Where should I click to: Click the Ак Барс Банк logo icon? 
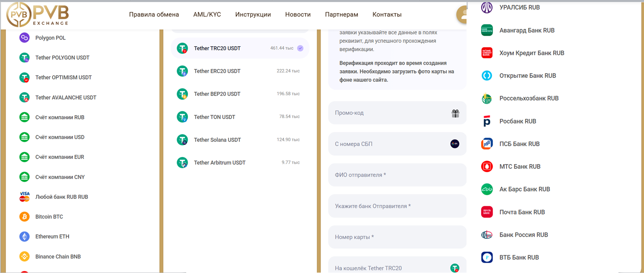click(487, 189)
